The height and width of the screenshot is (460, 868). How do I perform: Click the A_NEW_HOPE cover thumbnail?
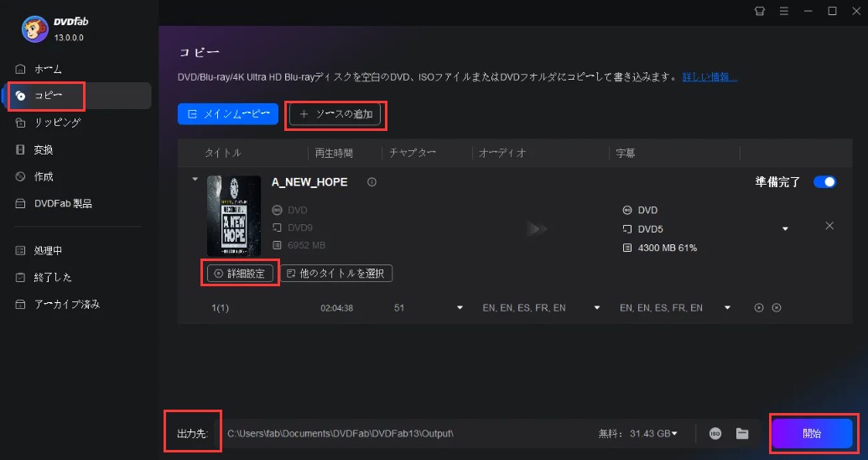pos(234,216)
